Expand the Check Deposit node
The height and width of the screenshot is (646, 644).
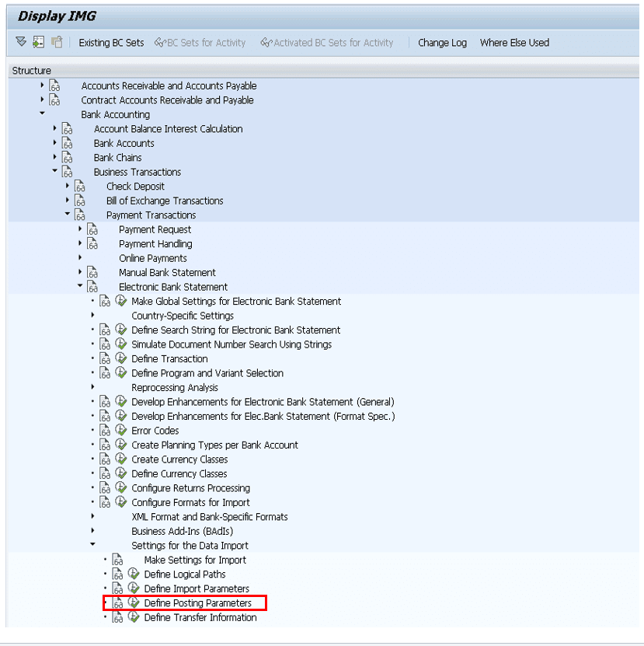[x=68, y=186]
